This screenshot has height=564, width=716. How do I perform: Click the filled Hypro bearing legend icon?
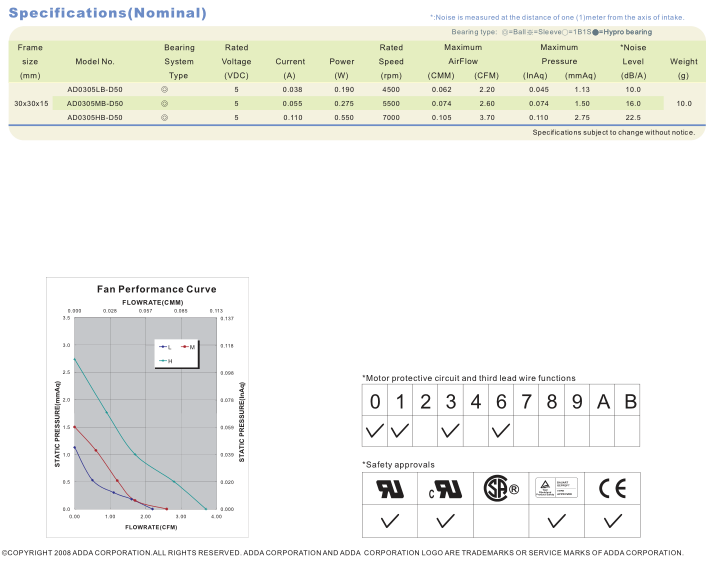595,32
